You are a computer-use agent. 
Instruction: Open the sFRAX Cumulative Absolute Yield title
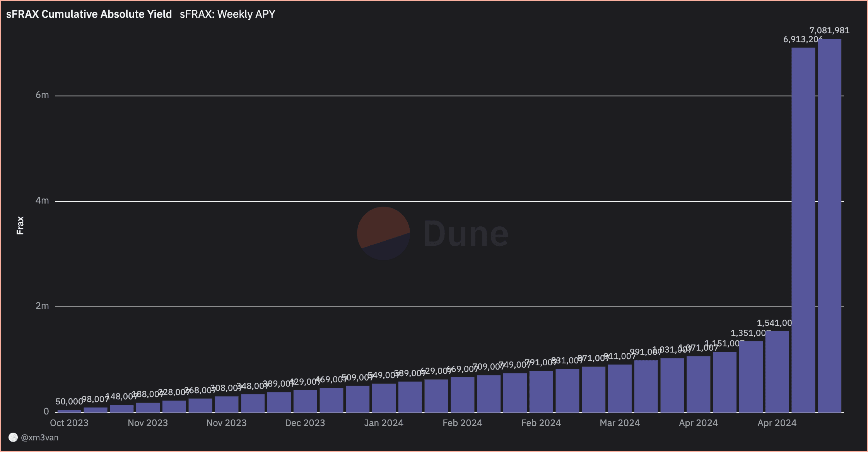click(x=89, y=14)
